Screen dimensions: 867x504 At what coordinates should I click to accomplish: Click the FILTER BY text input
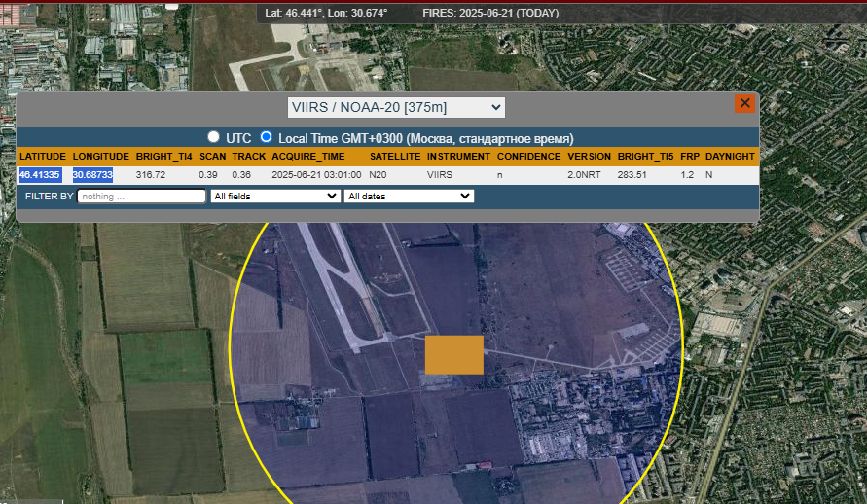point(141,197)
